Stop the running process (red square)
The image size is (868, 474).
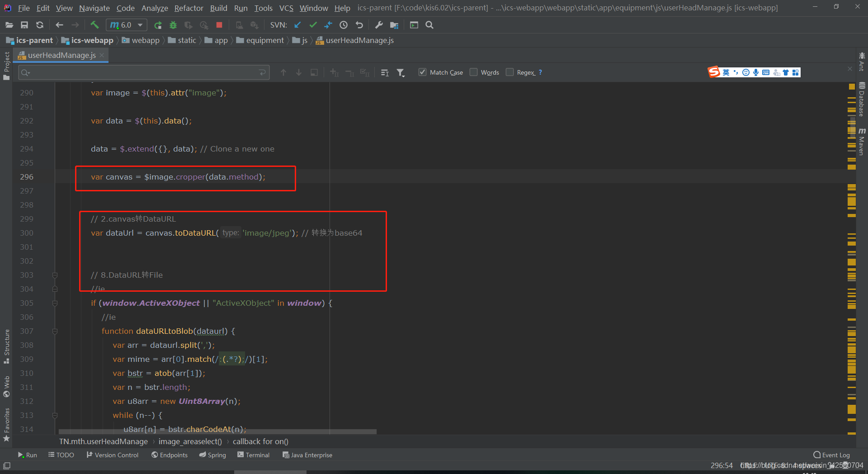coord(219,25)
